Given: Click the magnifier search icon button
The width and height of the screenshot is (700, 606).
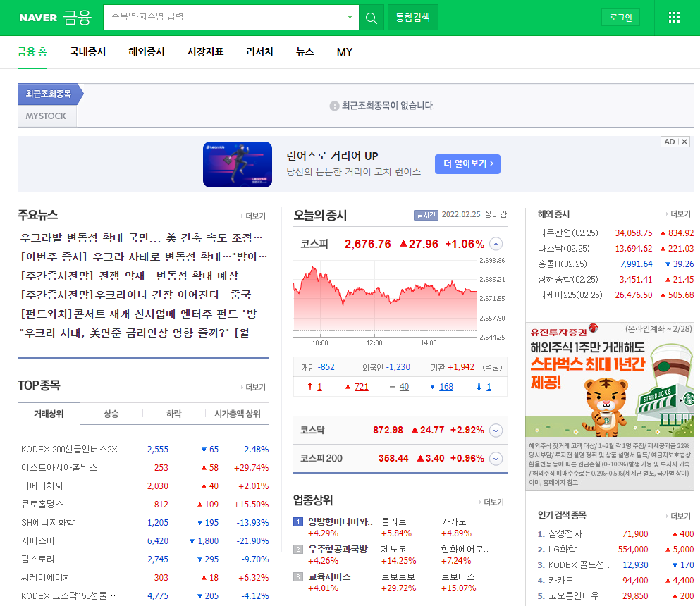Looking at the screenshot, I should (x=372, y=18).
